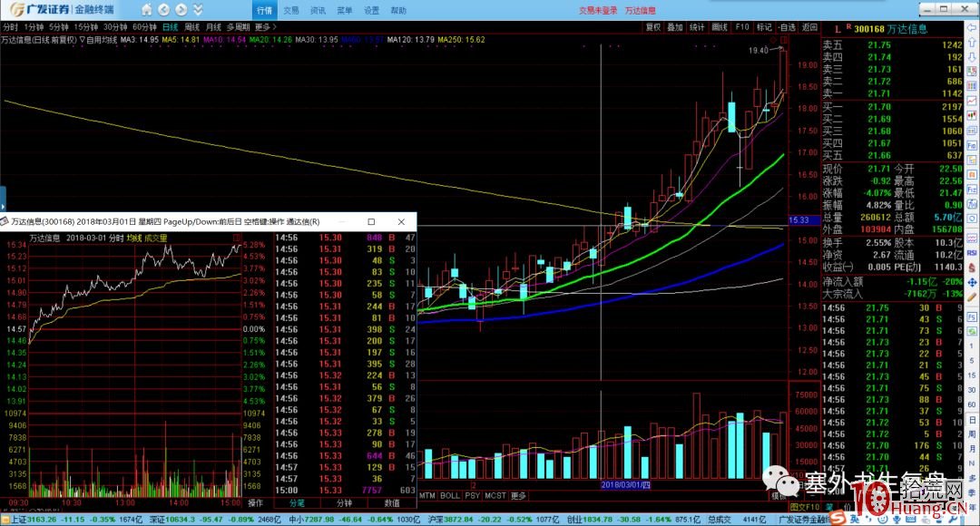Click the 统计 statistics button
The image size is (980, 526).
point(697,27)
